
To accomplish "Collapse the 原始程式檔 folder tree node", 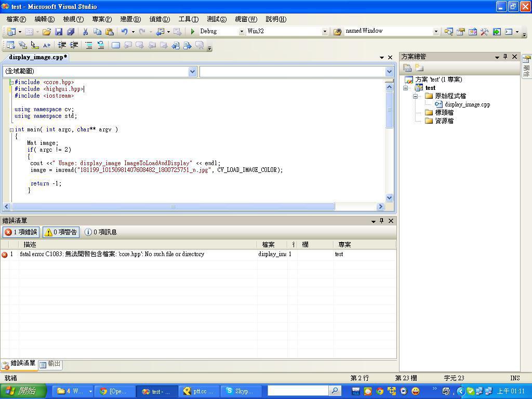I will 416,96.
